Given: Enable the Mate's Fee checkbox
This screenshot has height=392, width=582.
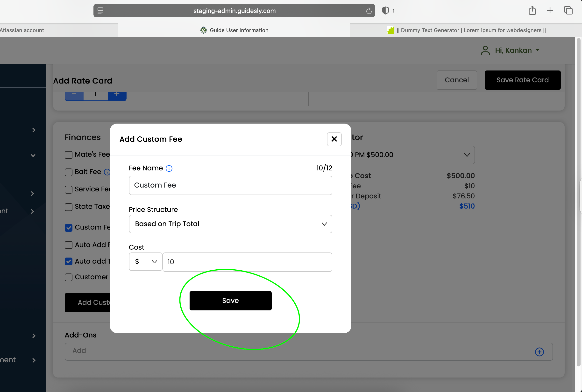Looking at the screenshot, I should tap(69, 155).
